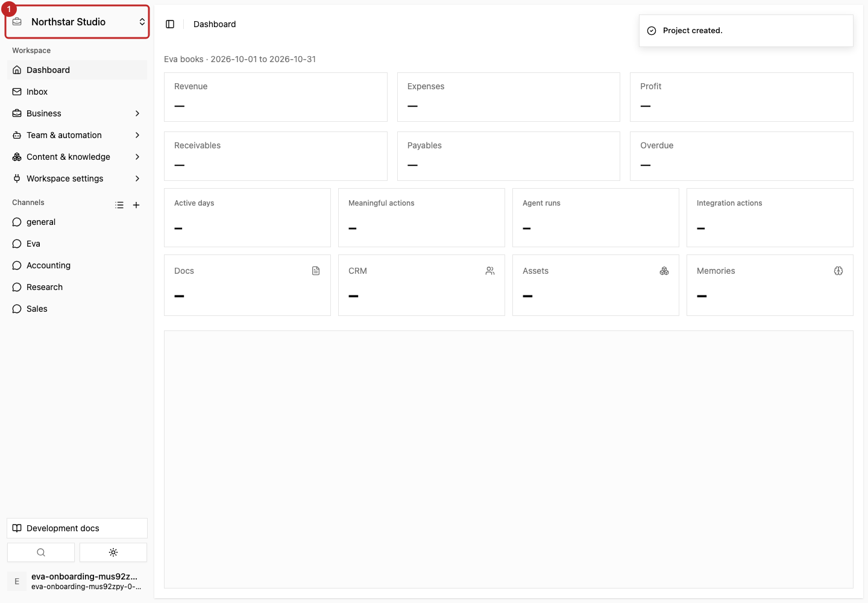Screen dimensions: 868x603
Task: Open the Payables card
Action: [509, 156]
